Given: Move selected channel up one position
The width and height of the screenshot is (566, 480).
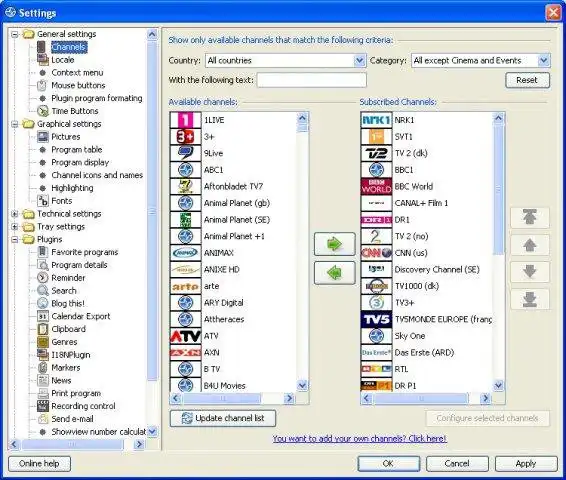Looking at the screenshot, I should point(530,245).
